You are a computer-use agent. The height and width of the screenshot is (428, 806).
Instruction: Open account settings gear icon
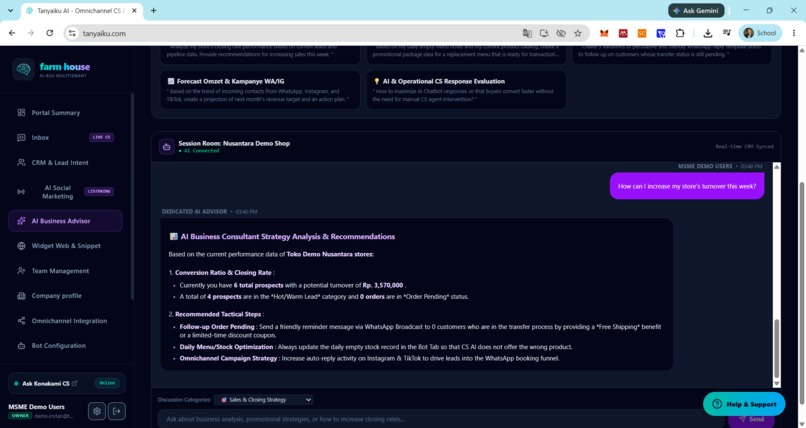(x=97, y=411)
